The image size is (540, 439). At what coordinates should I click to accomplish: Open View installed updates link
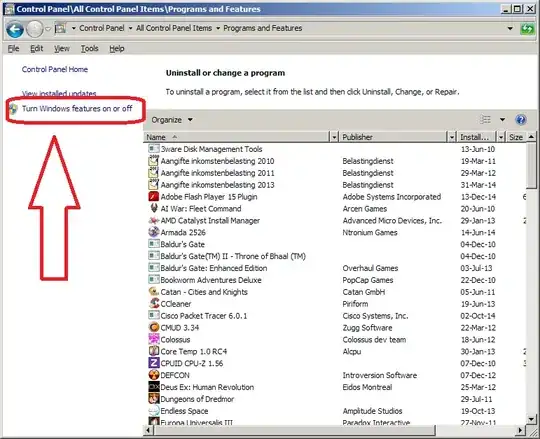[59, 93]
